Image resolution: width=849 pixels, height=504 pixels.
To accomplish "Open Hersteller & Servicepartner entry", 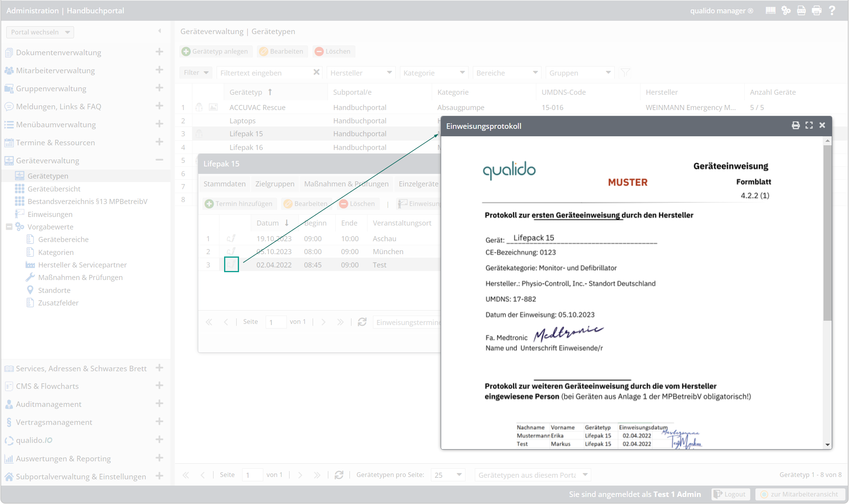I will click(82, 265).
